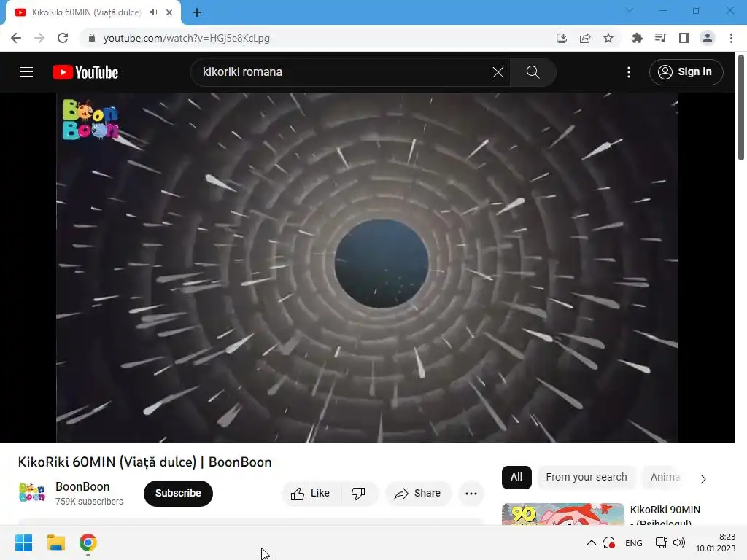View site information lock icon
Image resolution: width=747 pixels, height=560 pixels.
[x=92, y=38]
